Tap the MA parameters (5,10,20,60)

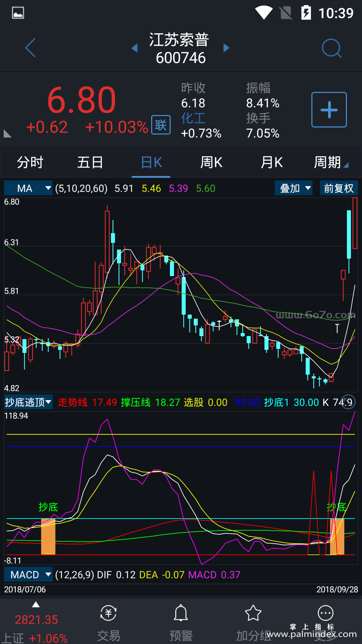tap(81, 188)
